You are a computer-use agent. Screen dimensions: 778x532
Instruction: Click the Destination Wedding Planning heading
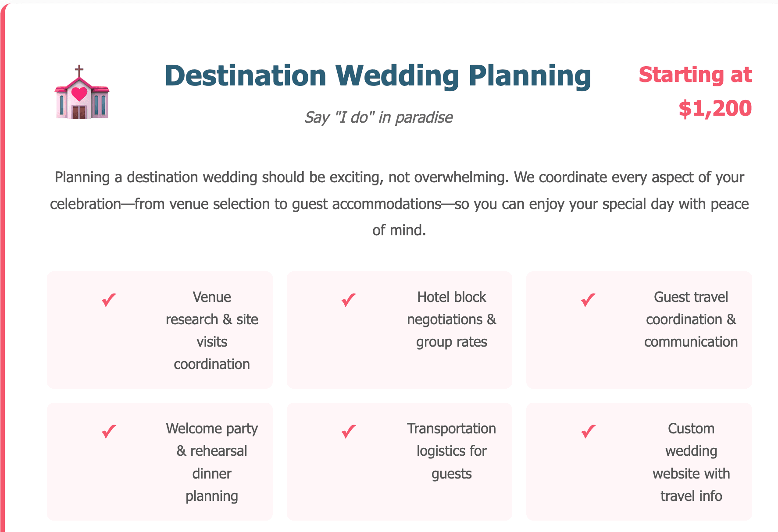[x=378, y=76]
